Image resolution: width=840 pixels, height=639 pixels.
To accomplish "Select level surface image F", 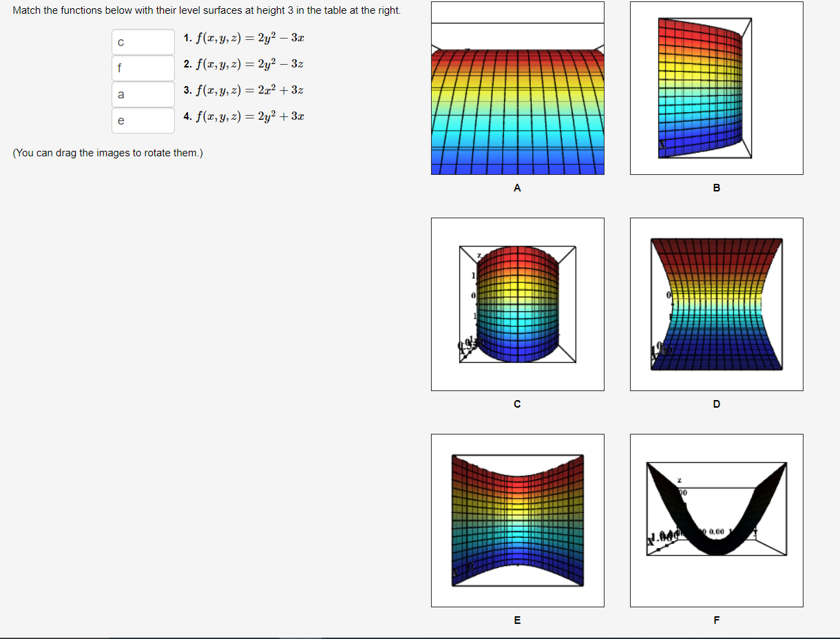I will 717,521.
